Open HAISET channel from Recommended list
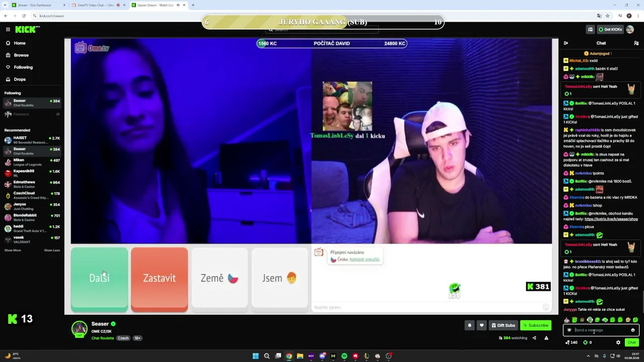The height and width of the screenshot is (362, 644). [x=32, y=140]
